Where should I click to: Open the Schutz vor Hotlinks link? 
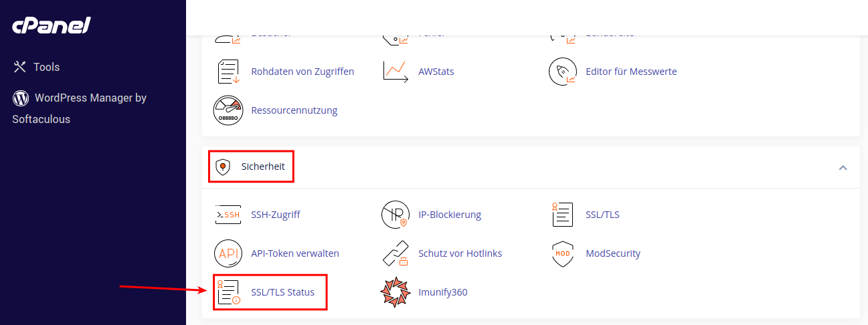coord(460,253)
